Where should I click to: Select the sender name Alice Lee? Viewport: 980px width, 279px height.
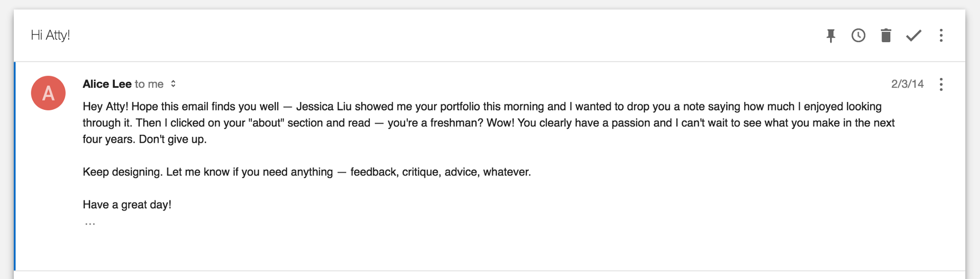coord(107,84)
